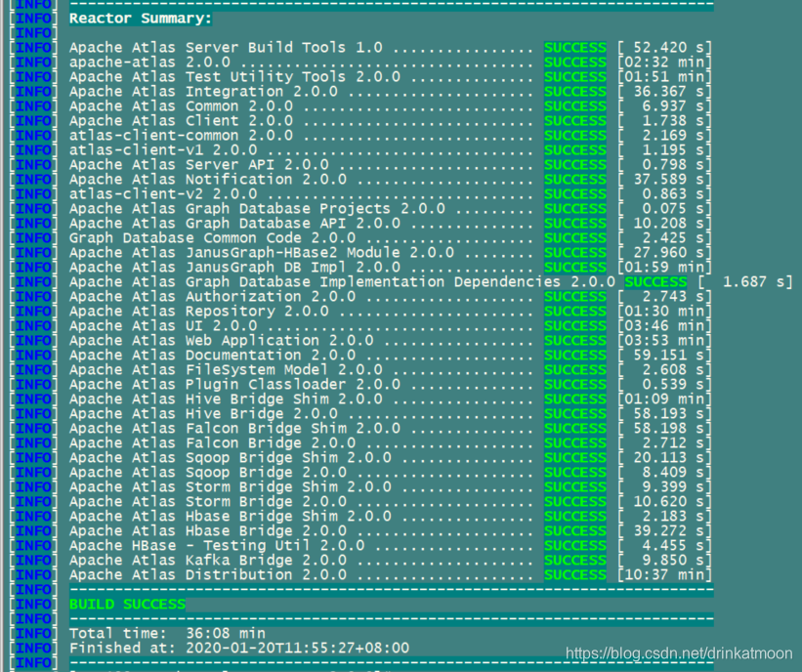
Task: Click 'Apache Atlas UI 2.0.0' line
Action: click(x=163, y=326)
